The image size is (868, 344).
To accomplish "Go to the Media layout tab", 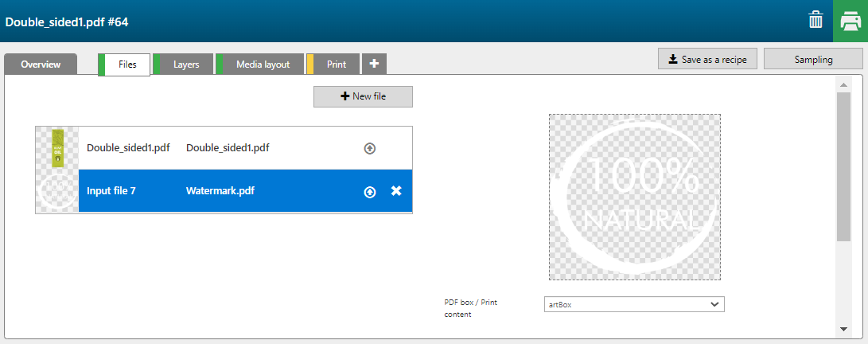I will click(263, 64).
